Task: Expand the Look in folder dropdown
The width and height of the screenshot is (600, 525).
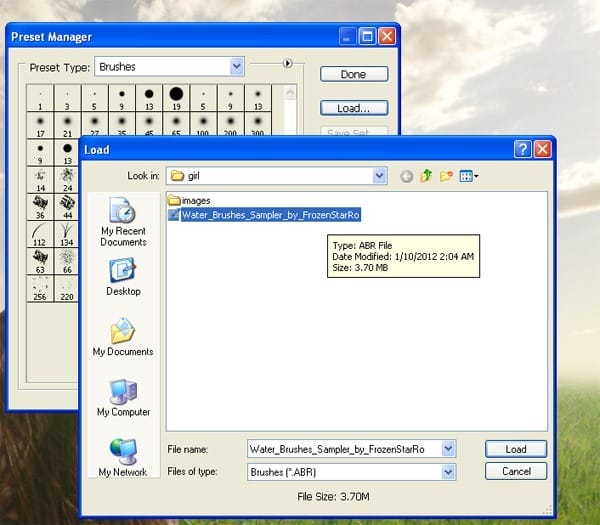Action: pos(379,176)
